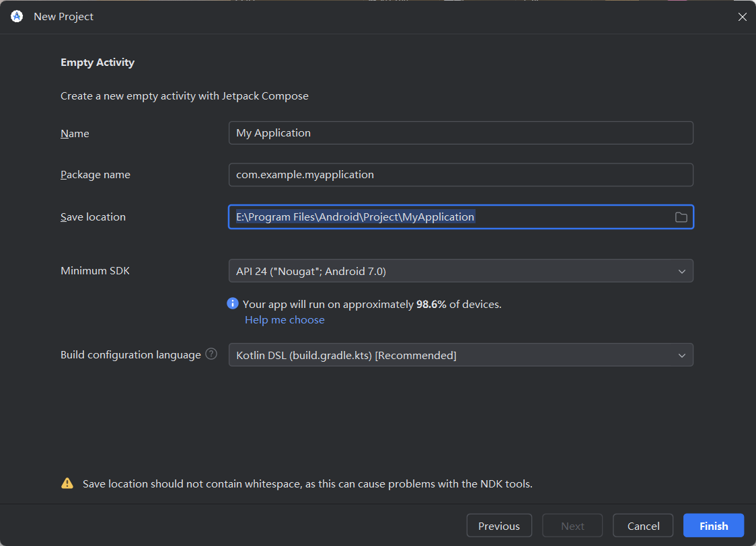
Task: Click the blue info icon beside device coverage
Action: [x=233, y=304]
